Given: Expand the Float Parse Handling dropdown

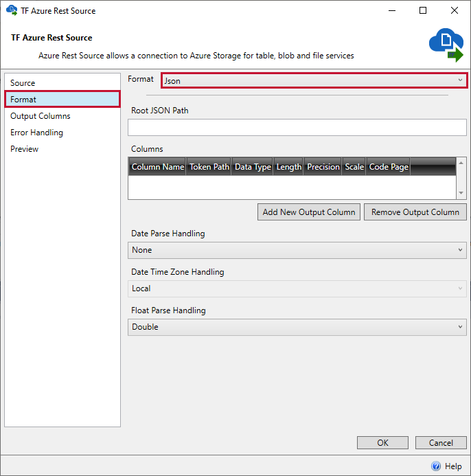Looking at the screenshot, I should pos(297,327).
